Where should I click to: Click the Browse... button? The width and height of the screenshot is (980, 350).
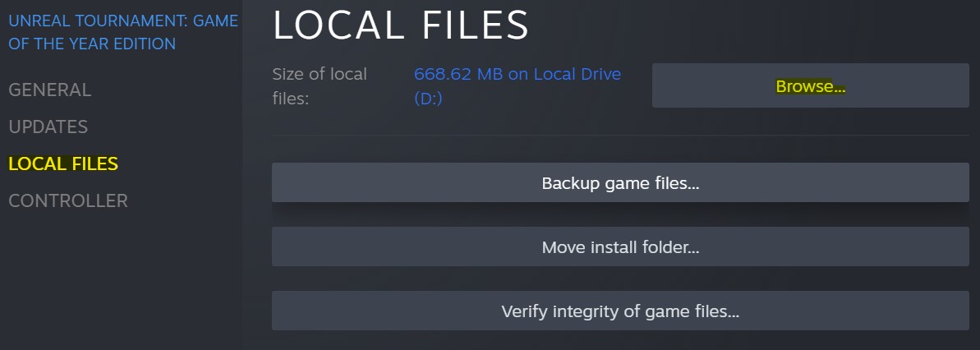coord(810,86)
